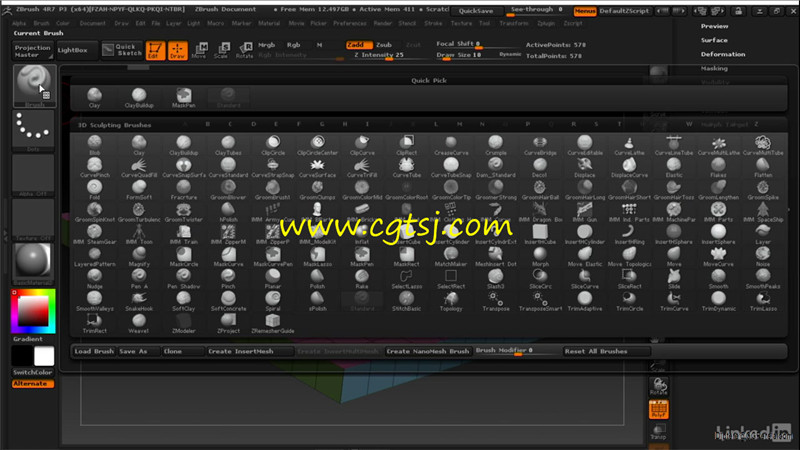The width and height of the screenshot is (800, 450).
Task: Pick the Smooth brush
Action: pyautogui.click(x=718, y=279)
